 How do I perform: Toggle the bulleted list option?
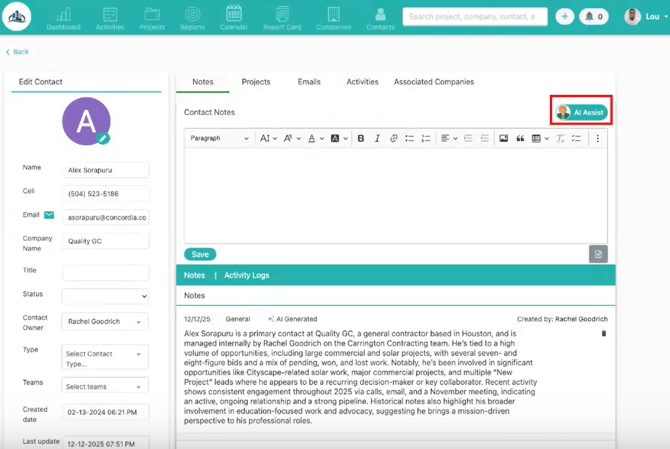409,139
